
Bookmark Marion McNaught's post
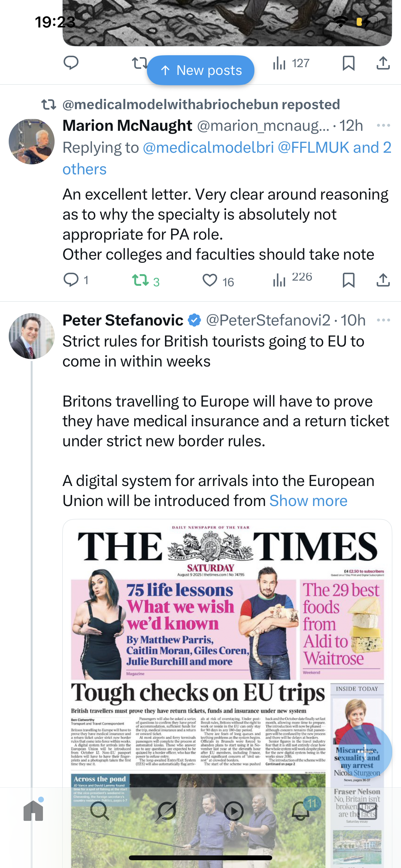348,280
